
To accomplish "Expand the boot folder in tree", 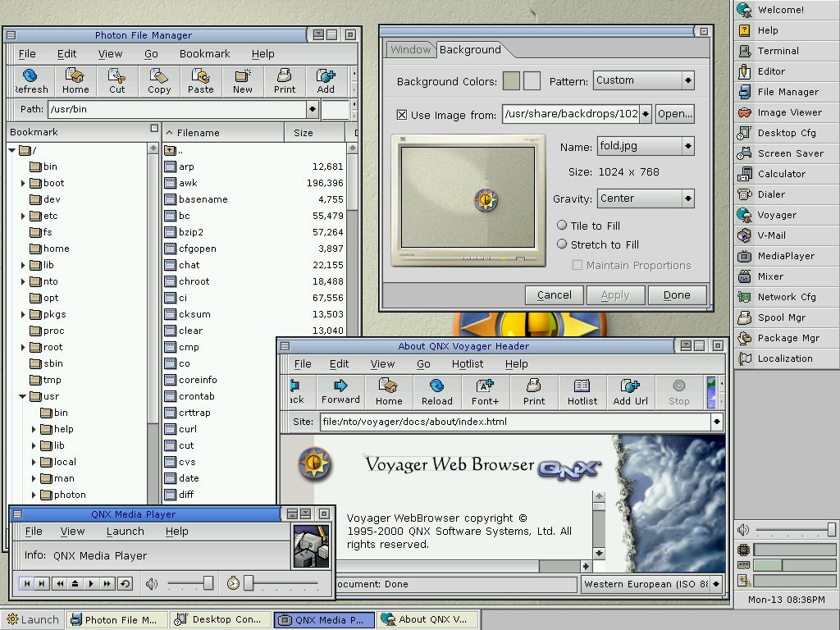I will point(23,183).
